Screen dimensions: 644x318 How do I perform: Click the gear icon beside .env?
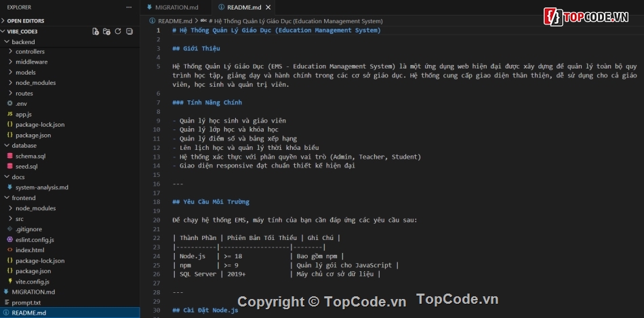tap(10, 104)
